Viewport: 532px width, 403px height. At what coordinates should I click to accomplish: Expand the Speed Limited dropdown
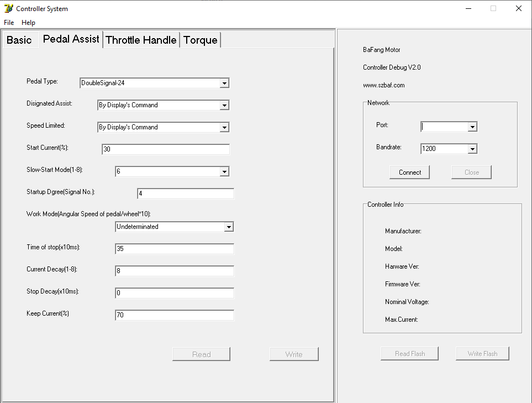click(224, 128)
